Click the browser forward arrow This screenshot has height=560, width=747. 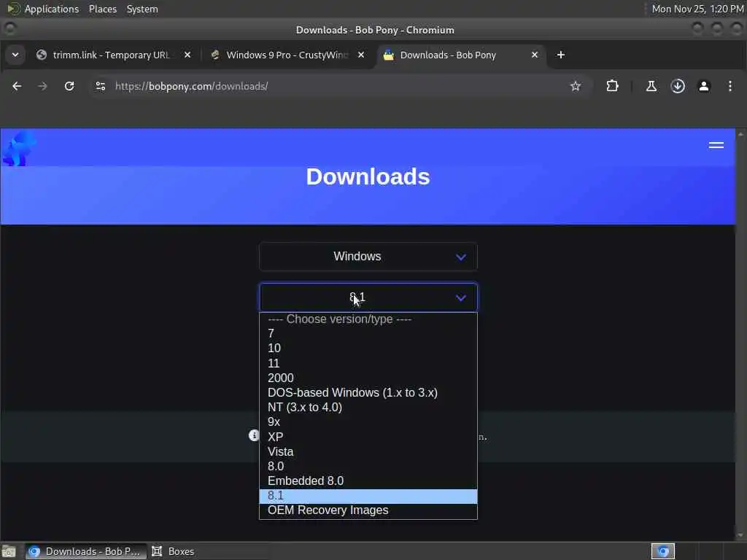[42, 86]
